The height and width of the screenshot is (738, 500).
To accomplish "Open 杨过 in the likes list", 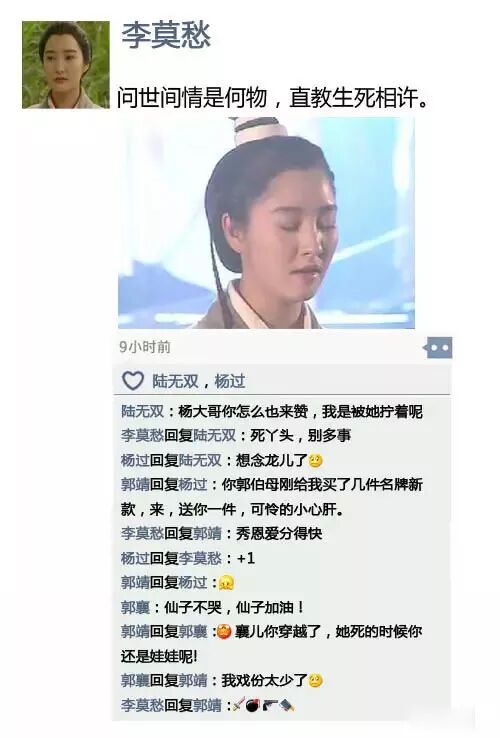I will [x=230, y=381].
